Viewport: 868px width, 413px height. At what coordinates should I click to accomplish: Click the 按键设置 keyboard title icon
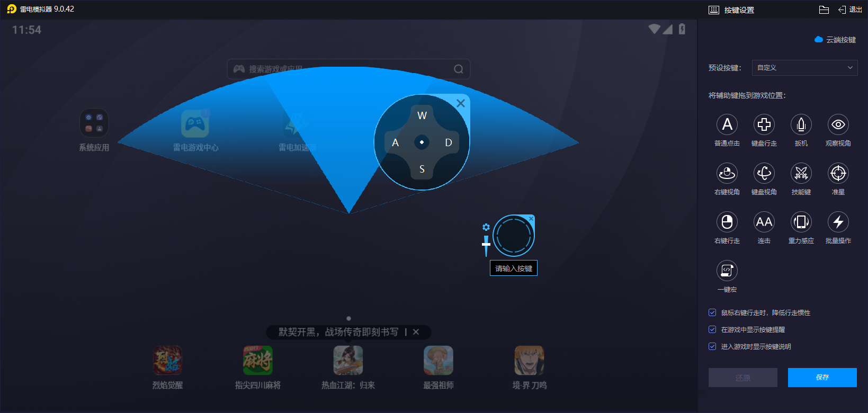[714, 10]
